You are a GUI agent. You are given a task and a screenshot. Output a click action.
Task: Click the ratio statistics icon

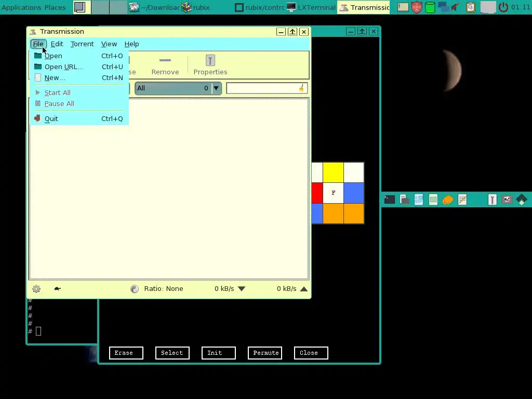135,289
